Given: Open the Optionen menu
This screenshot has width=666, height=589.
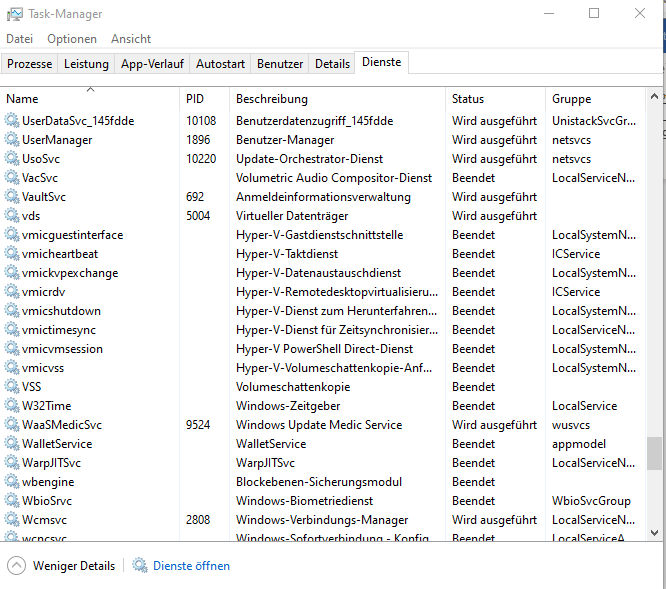Looking at the screenshot, I should click(x=72, y=39).
